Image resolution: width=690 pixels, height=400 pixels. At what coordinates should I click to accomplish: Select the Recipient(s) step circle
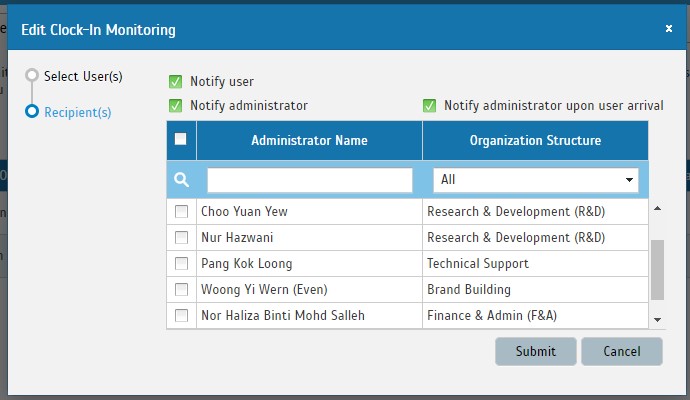(32, 111)
